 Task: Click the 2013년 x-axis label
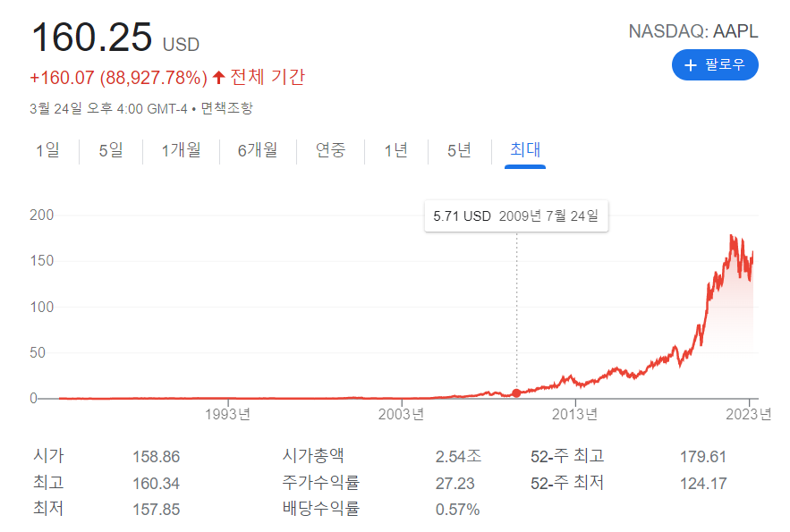pyautogui.click(x=575, y=414)
